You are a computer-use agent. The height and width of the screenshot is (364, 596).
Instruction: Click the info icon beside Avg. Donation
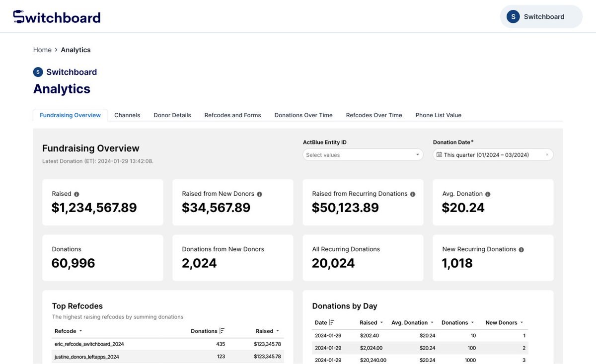click(489, 194)
